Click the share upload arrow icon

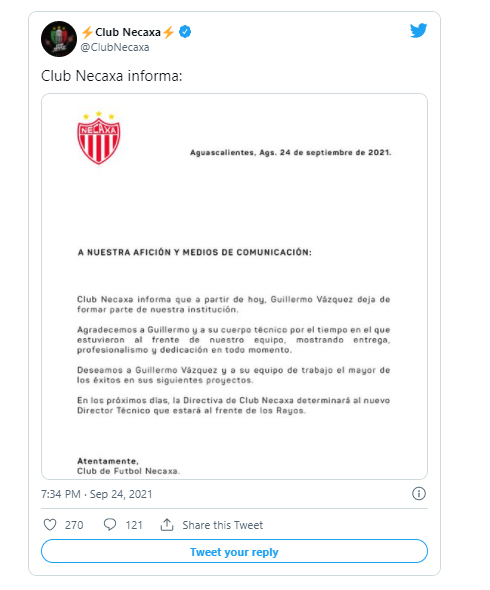click(167, 525)
